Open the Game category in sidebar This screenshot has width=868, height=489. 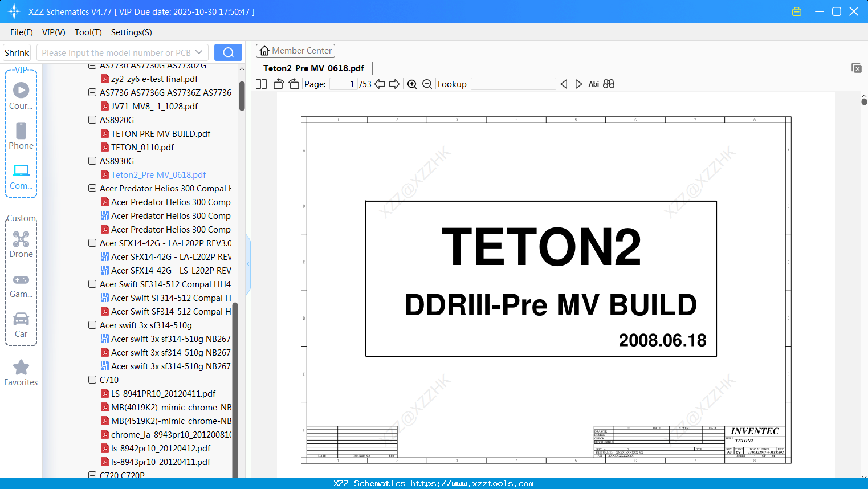click(21, 285)
